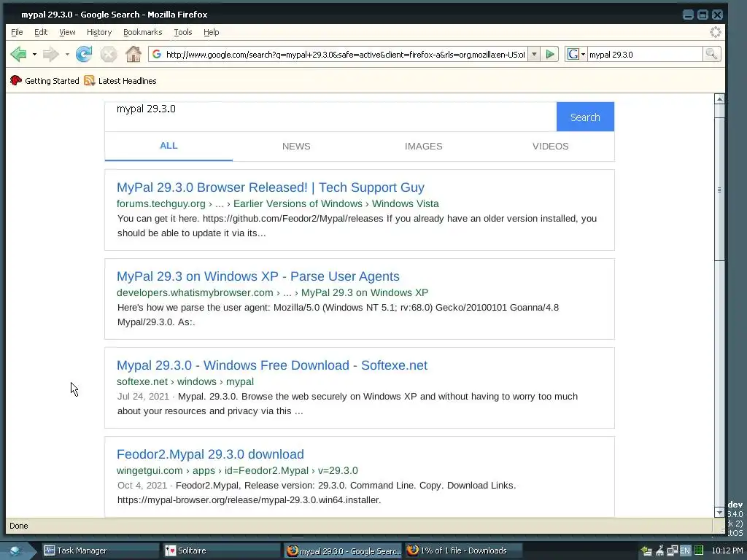This screenshot has width=747, height=560.
Task: Open Feodor2.Mypal 29.3.0 download result
Action: (x=210, y=454)
